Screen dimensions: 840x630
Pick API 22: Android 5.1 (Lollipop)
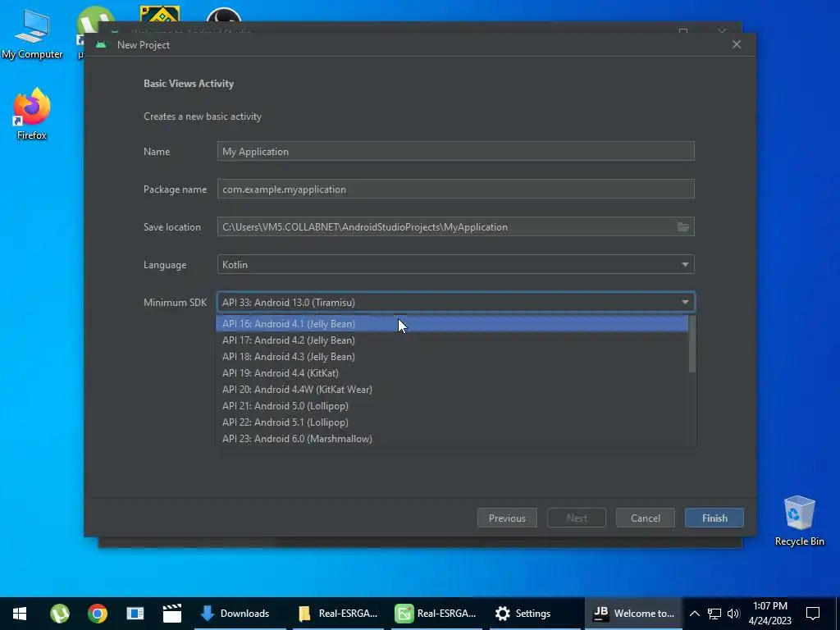[x=452, y=422]
